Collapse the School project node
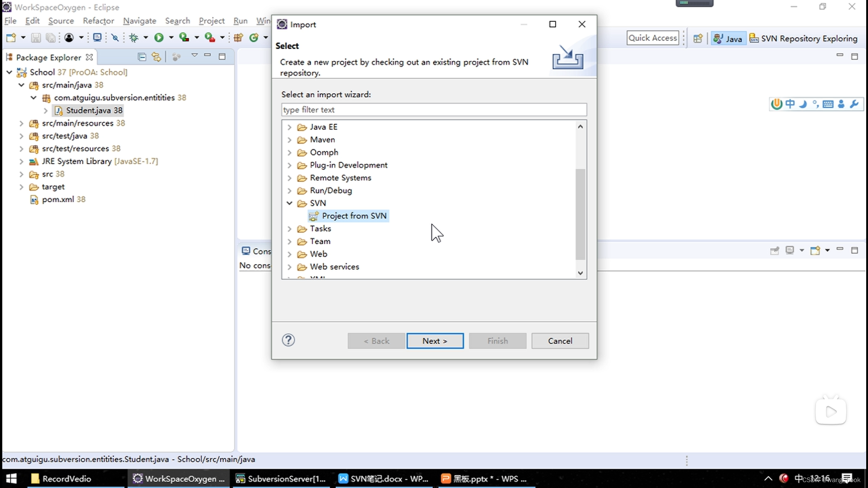Screen dimensions: 868x488 tap(9, 72)
